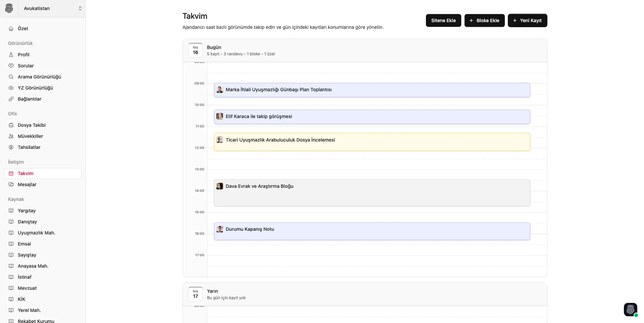The image size is (644, 323).
Task: Create a new entry with Yeni Kayıt
Action: (527, 20)
